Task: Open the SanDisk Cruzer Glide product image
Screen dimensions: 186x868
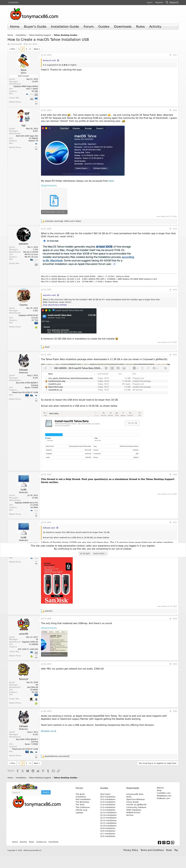Action: click(57, 581)
